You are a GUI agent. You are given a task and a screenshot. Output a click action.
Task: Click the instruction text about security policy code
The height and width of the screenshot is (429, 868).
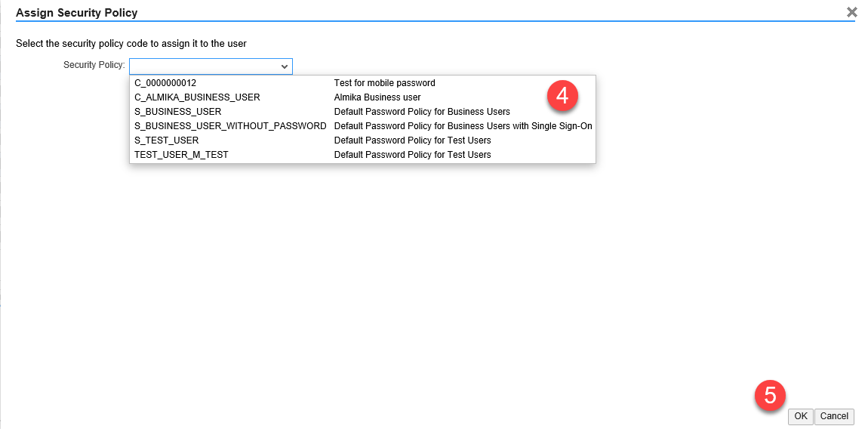click(131, 43)
